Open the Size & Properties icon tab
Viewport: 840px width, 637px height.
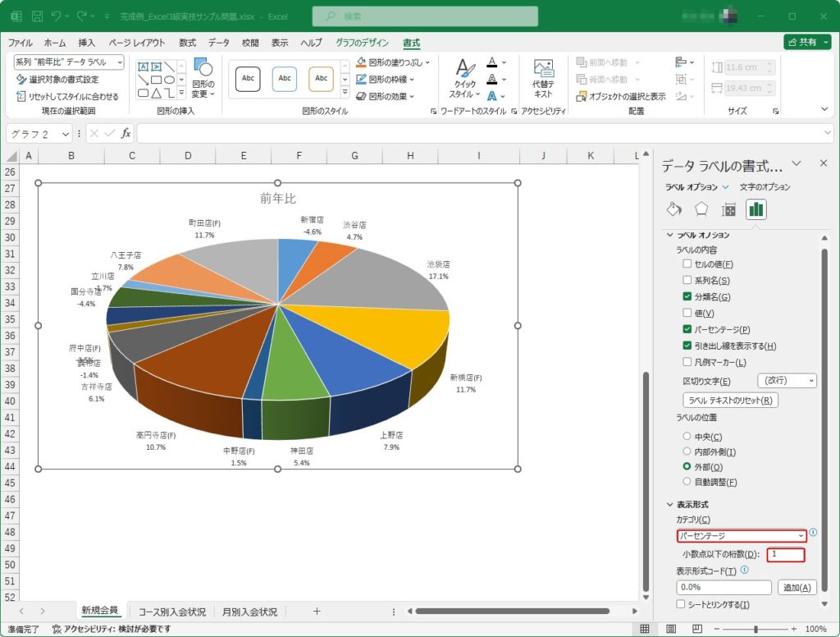(x=728, y=209)
